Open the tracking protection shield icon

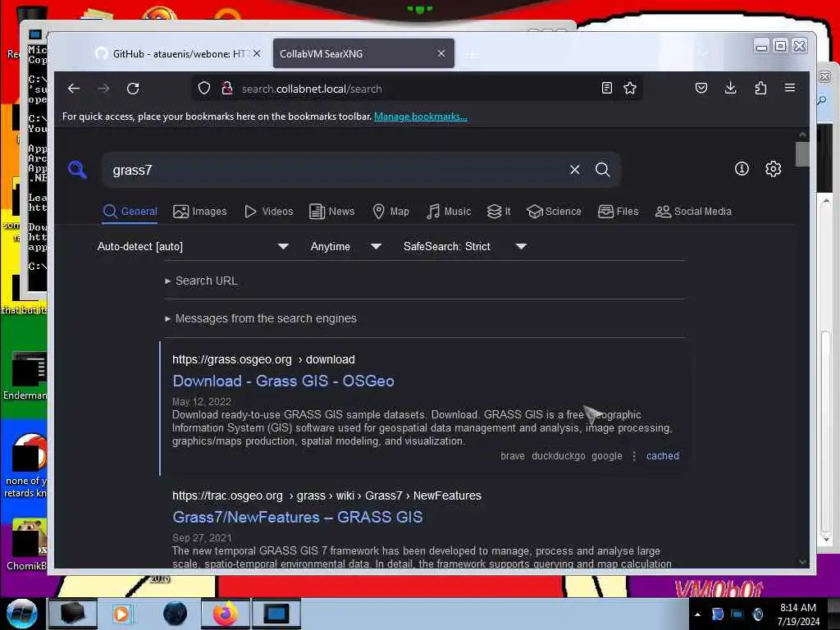pos(204,89)
